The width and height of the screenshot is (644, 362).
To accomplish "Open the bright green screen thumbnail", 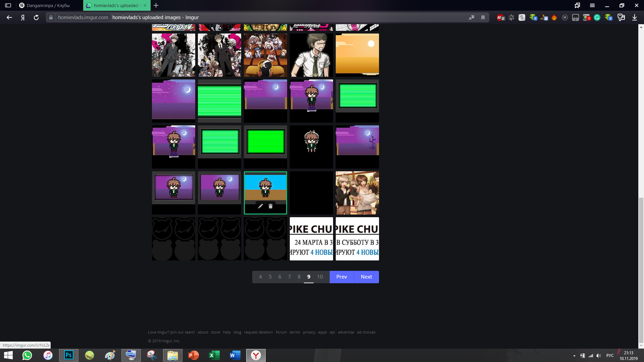I will coord(265,142).
